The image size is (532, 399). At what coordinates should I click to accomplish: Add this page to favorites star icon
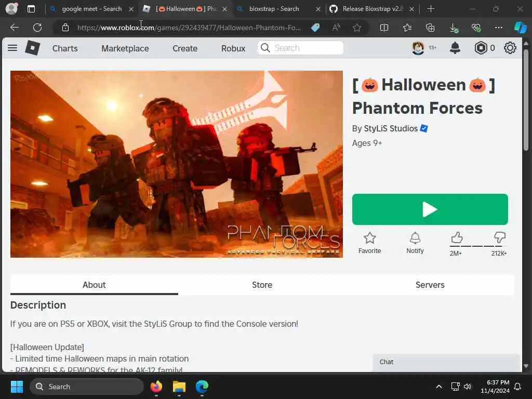[356, 28]
